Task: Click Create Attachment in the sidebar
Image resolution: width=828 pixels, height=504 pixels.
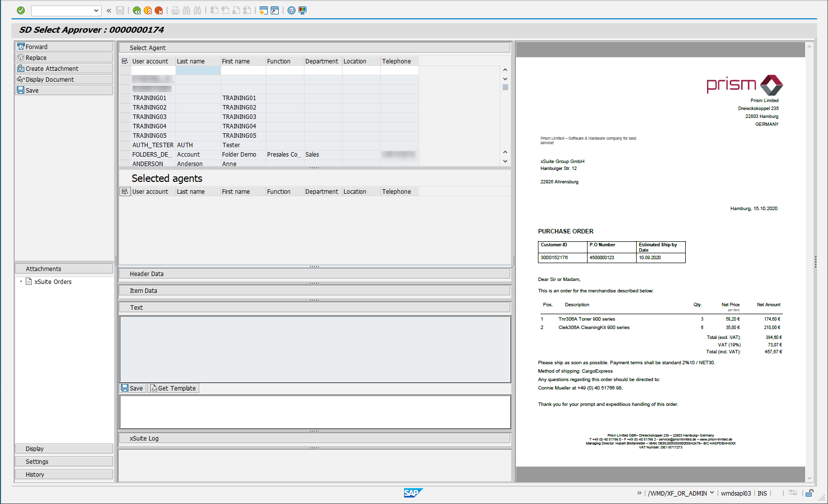Action: point(51,68)
